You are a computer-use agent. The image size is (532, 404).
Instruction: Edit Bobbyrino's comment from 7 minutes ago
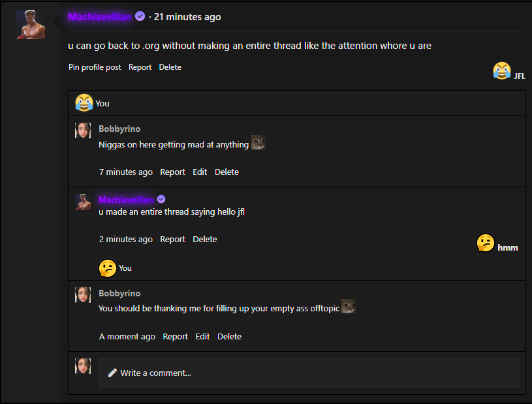[x=200, y=172]
